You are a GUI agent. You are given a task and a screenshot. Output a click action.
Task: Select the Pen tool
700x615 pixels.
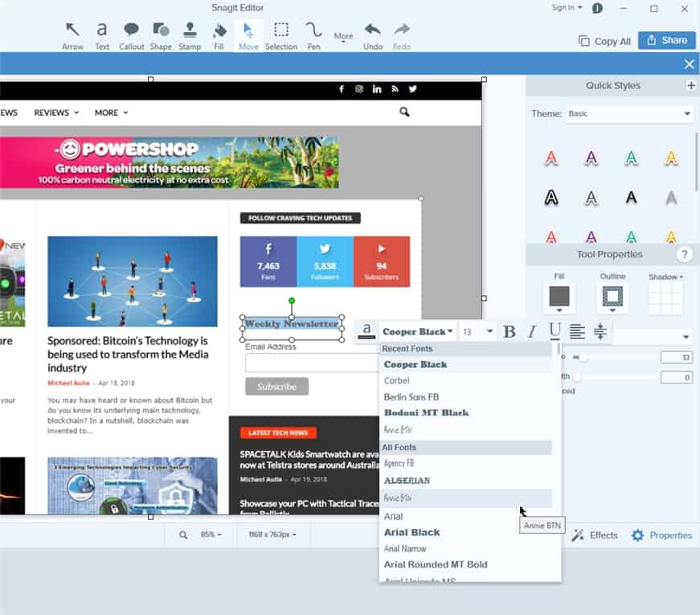click(313, 36)
